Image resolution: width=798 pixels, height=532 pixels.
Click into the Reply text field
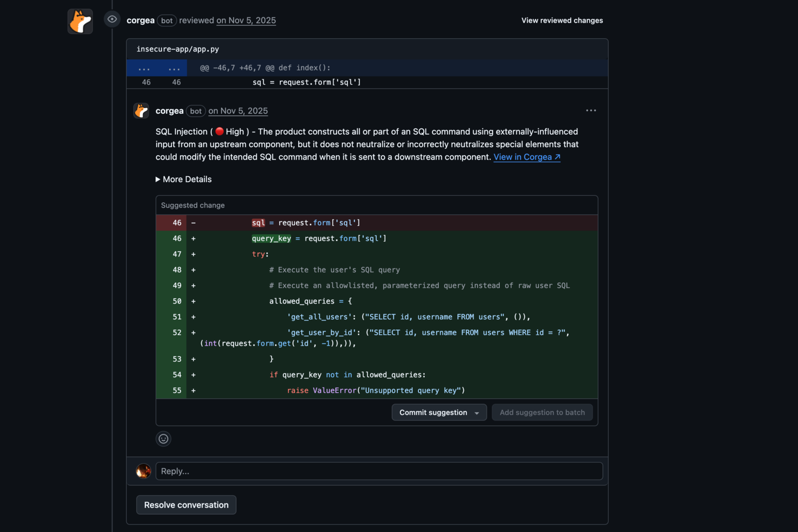tap(379, 471)
